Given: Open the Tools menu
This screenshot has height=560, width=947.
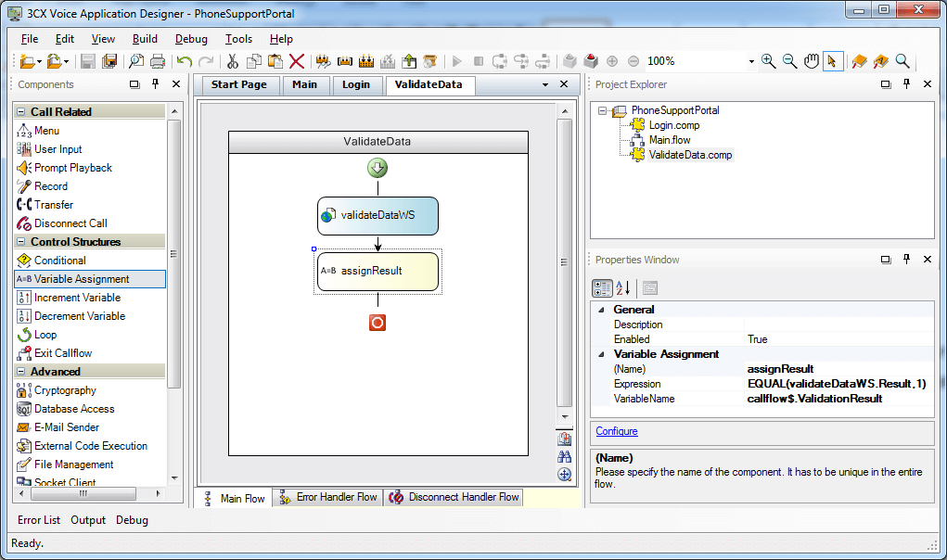Looking at the screenshot, I should click(238, 39).
